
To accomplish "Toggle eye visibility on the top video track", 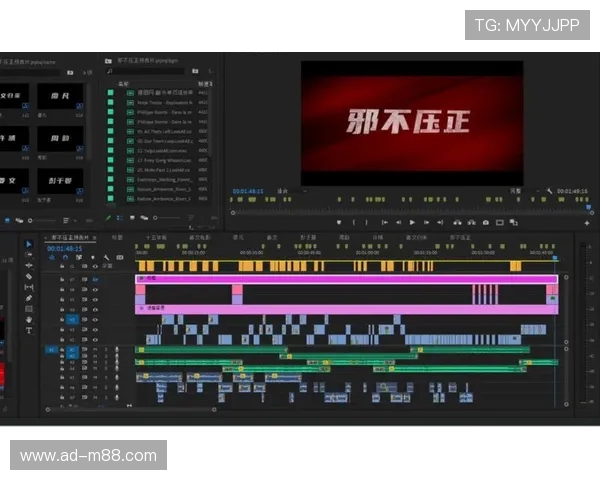I will 95,278.
